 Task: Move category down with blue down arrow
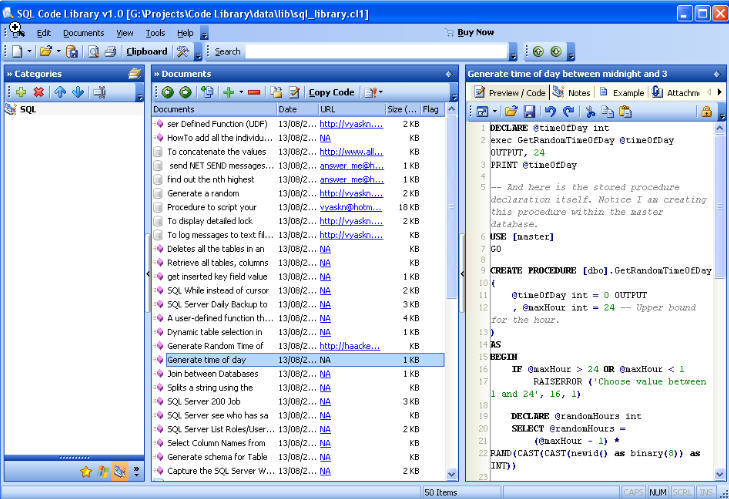(x=78, y=92)
